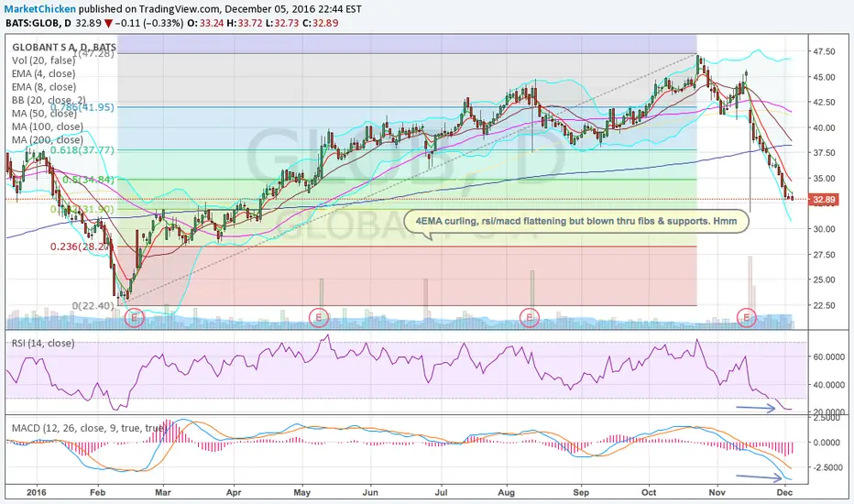
Task: Click the May earnings E marker
Action: click(319, 317)
